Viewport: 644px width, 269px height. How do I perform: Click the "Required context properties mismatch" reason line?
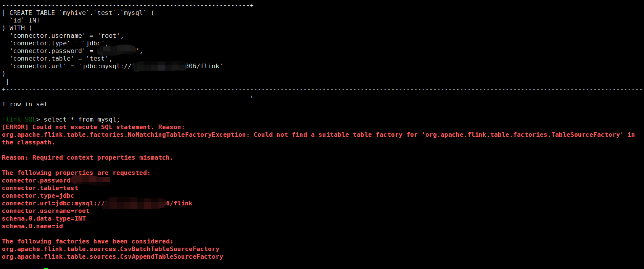tap(87, 158)
